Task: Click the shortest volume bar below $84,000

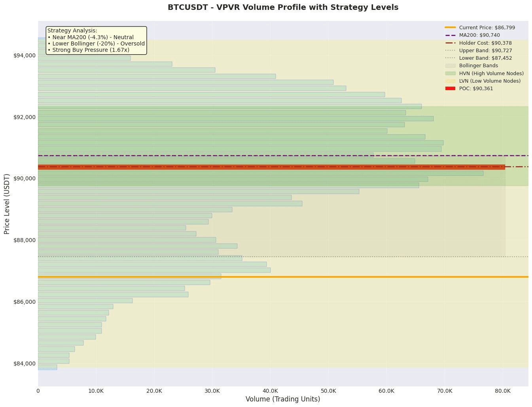Action: [x=47, y=367]
